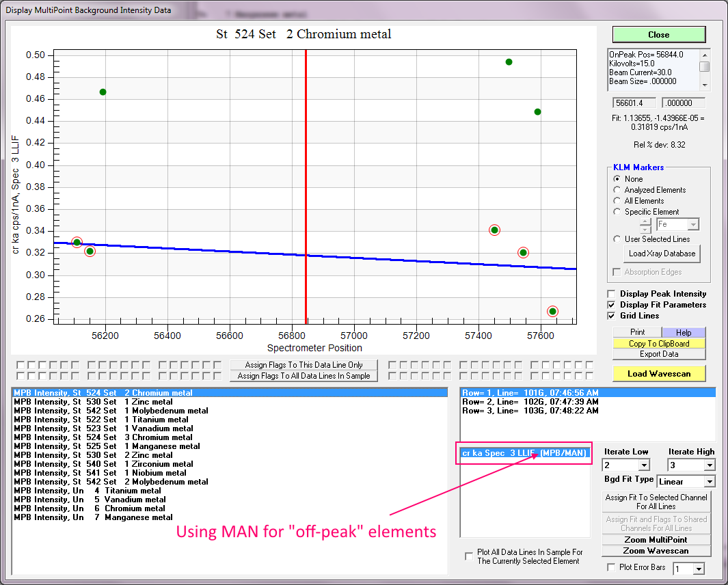Viewport: 728px width, 585px height.
Task: Click the Load Xray Database button
Action: click(x=662, y=254)
